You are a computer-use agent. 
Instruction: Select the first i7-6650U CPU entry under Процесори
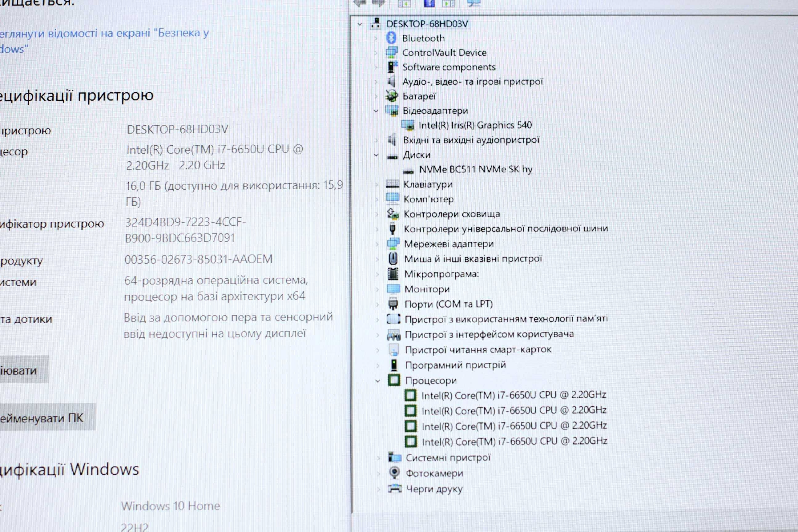coord(514,395)
